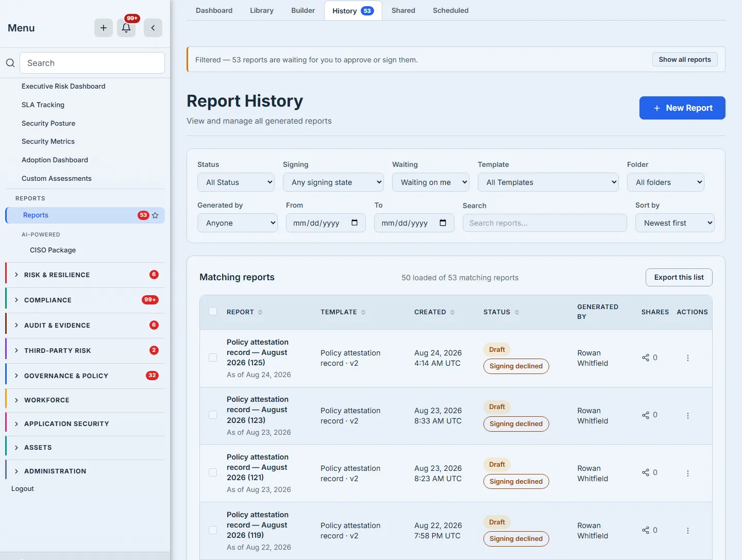Screen dimensions: 742x560
Task: Expand the Workforce section
Action: point(85,400)
